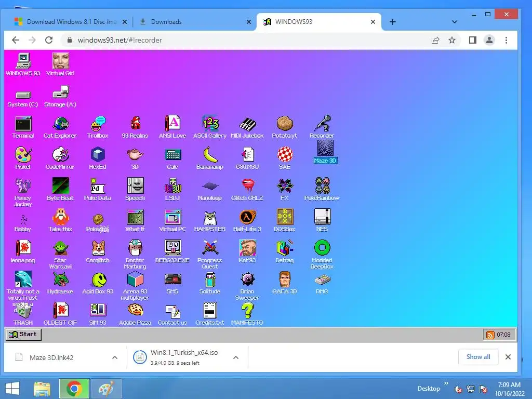Screen dimensions: 532x399
Task: Open the Defrag icon
Action: coord(284,252)
